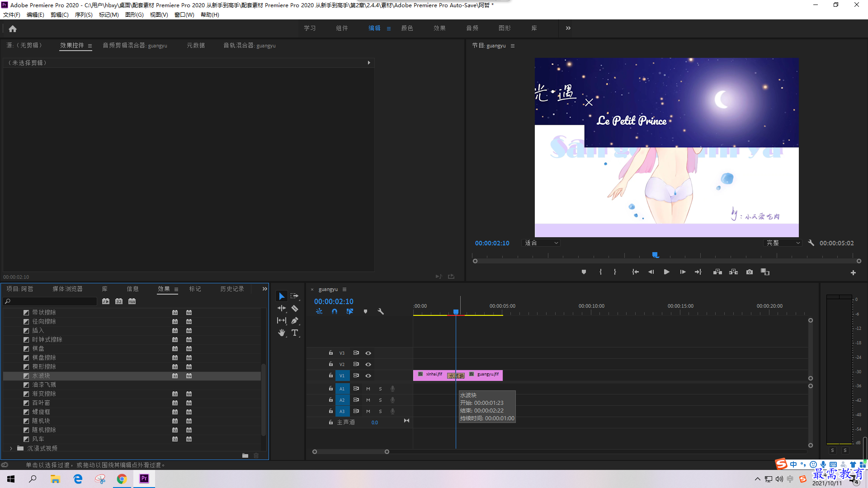Click Mark In button
The height and width of the screenshot is (488, 868).
(x=600, y=272)
